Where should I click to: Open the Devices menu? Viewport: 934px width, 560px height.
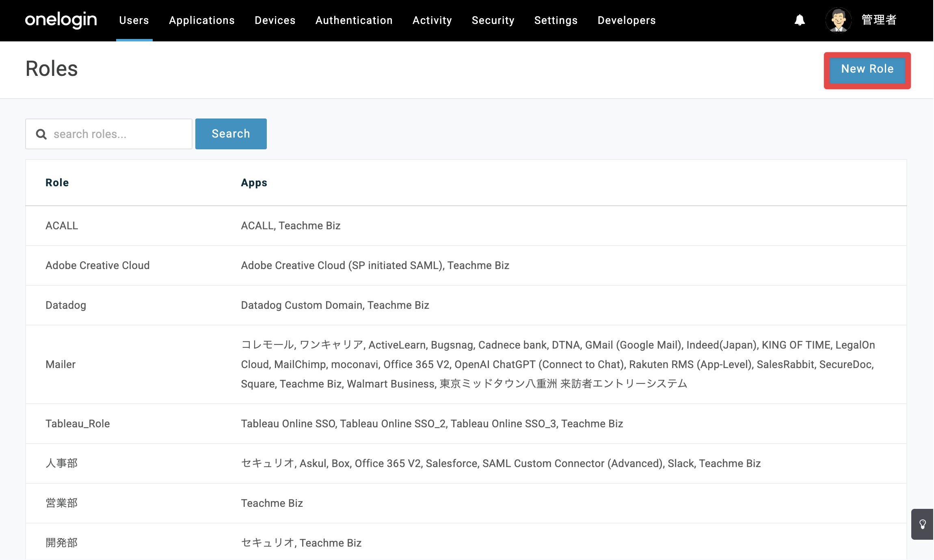click(275, 20)
